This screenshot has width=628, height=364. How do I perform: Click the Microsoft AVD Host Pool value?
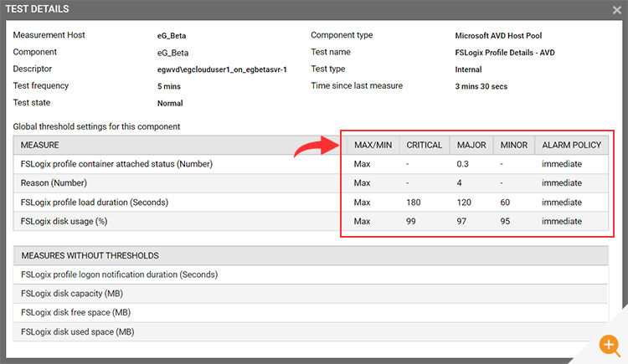tap(498, 36)
